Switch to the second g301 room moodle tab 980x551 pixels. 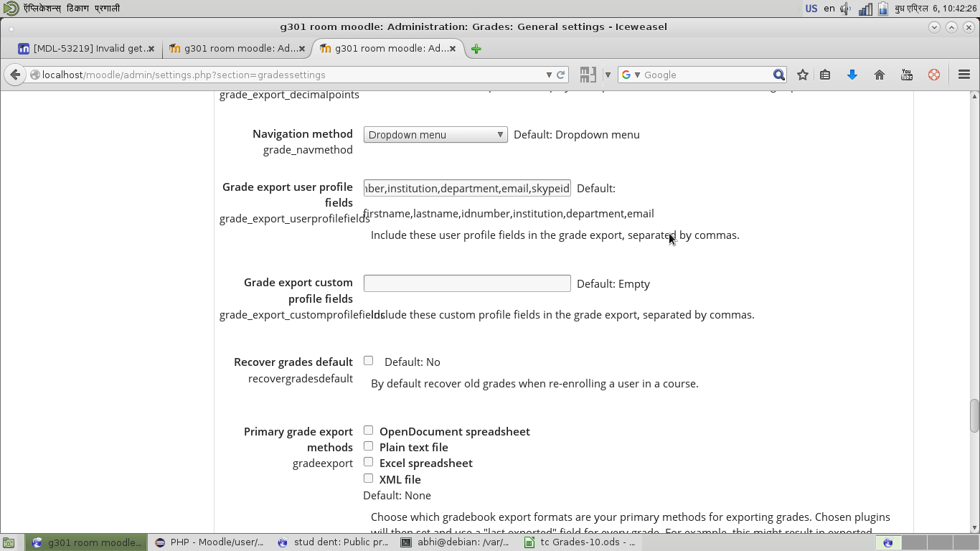[237, 49]
